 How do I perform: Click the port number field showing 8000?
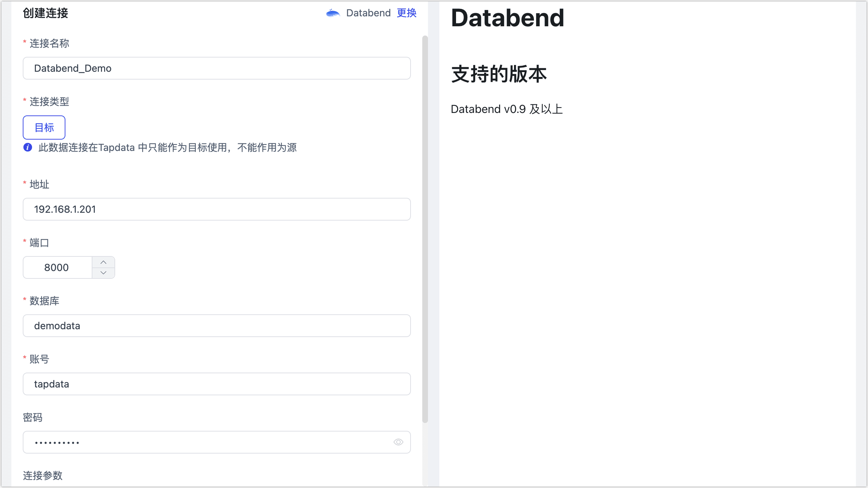58,267
